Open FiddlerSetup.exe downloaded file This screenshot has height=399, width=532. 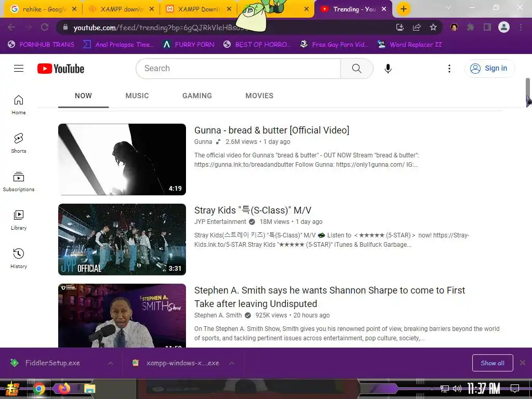(52, 363)
